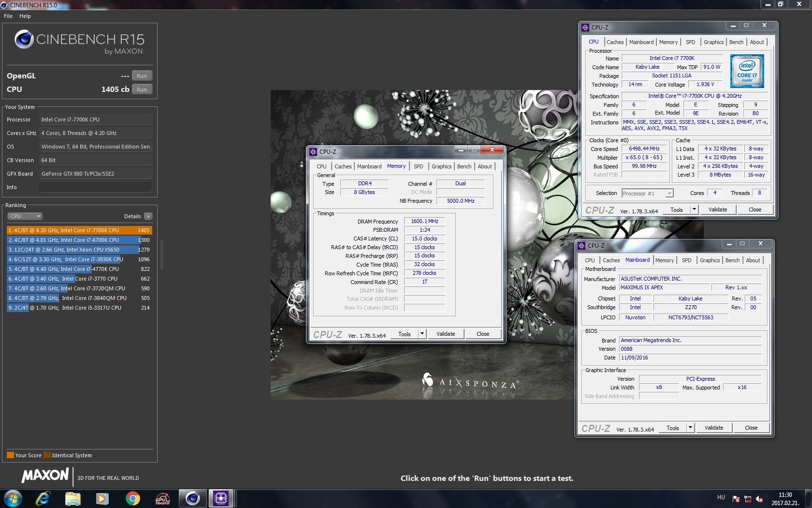This screenshot has height=508, width=812.
Task: Click the MAXIMUS IX APEX model field
Action: point(665,288)
